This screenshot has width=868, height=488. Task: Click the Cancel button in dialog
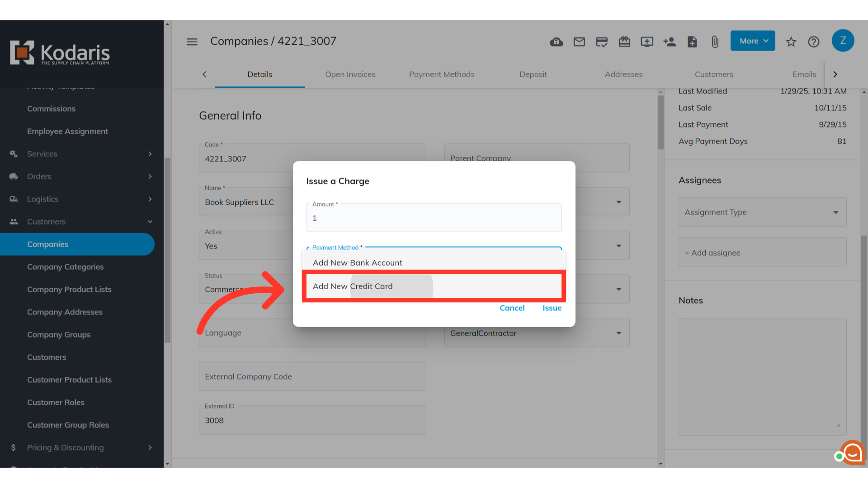tap(512, 308)
